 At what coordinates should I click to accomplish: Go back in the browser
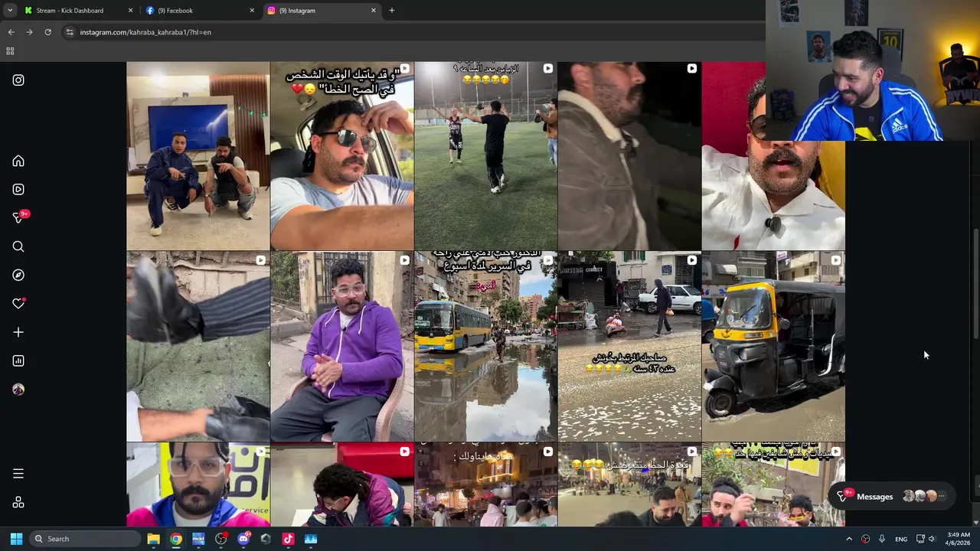pos(11,32)
